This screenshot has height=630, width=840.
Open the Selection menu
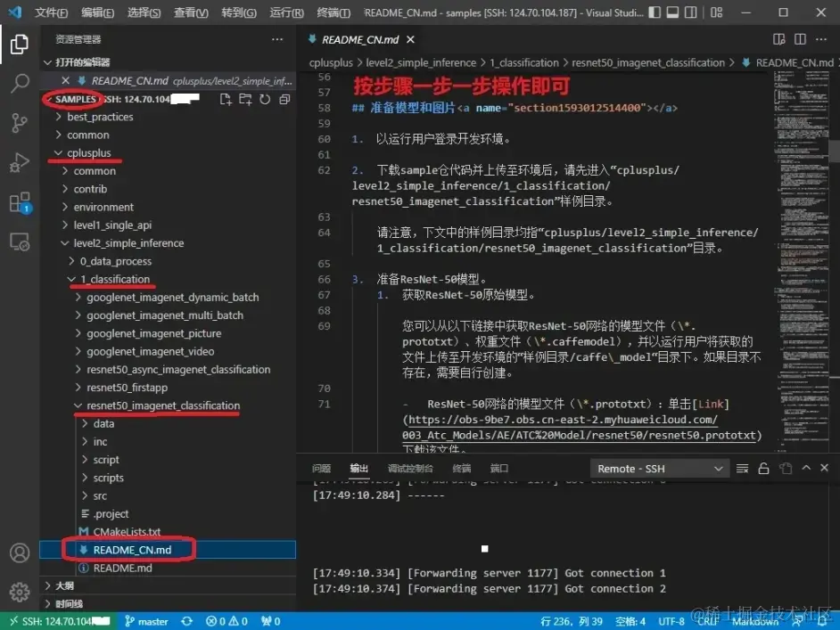pyautogui.click(x=144, y=12)
